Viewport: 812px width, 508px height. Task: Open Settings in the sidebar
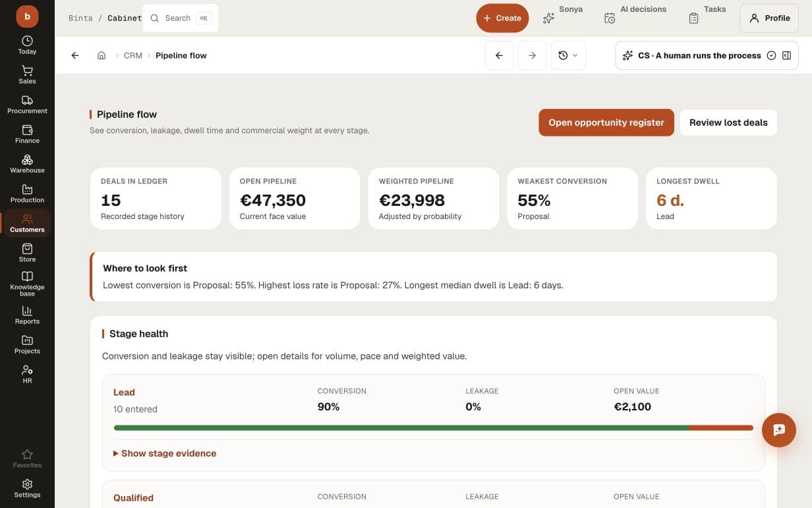tap(27, 488)
